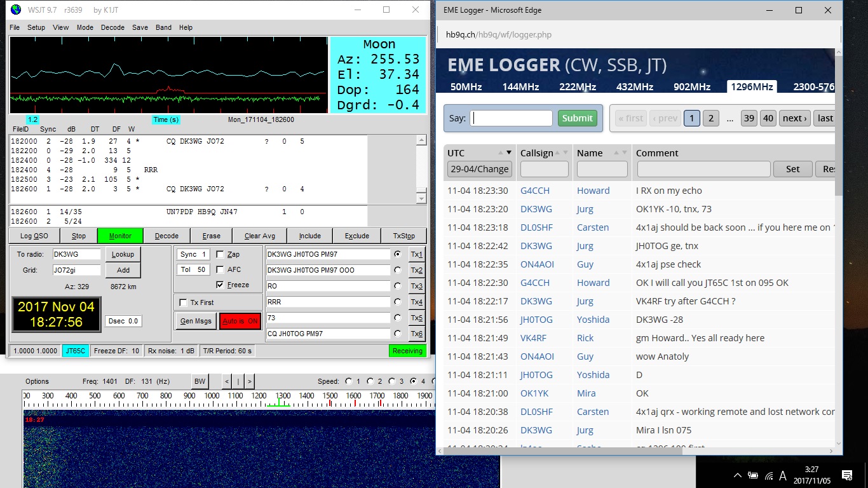Click the Stop button
The height and width of the screenshot is (488, 868).
(79, 236)
